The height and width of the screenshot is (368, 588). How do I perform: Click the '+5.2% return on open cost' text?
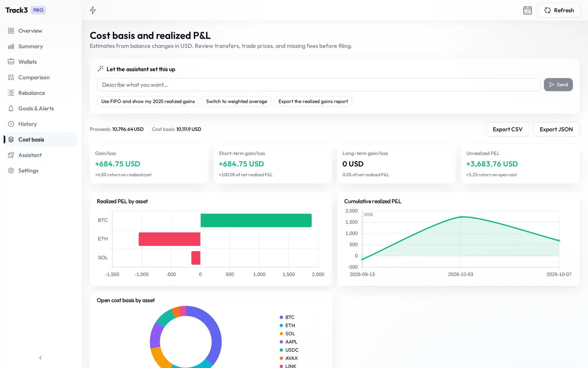(491, 175)
